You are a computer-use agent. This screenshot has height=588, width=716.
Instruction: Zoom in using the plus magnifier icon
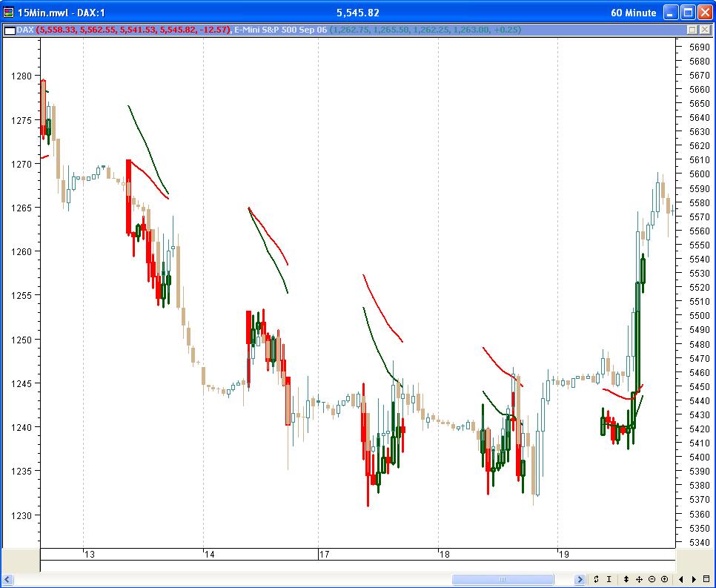click(x=665, y=579)
